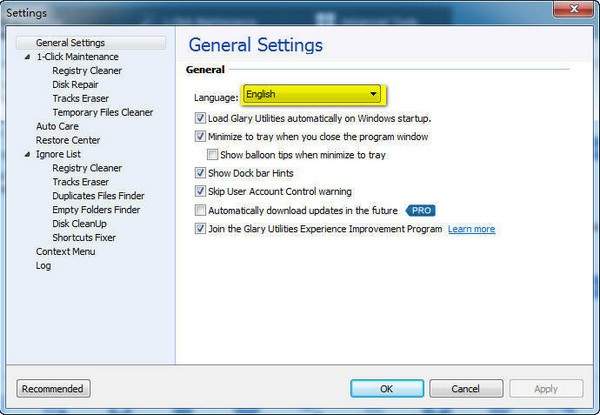Collapse the Ignore List tree node
600x415 pixels.
28,155
